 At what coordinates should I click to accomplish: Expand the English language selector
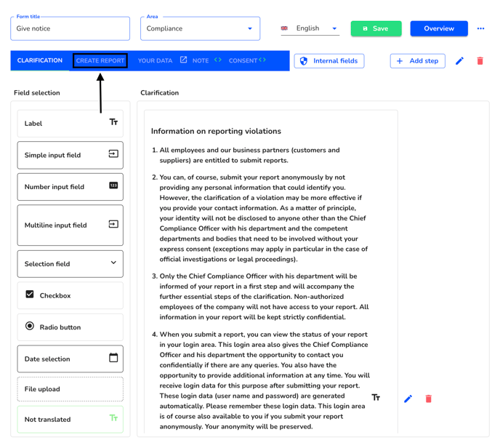pyautogui.click(x=310, y=28)
